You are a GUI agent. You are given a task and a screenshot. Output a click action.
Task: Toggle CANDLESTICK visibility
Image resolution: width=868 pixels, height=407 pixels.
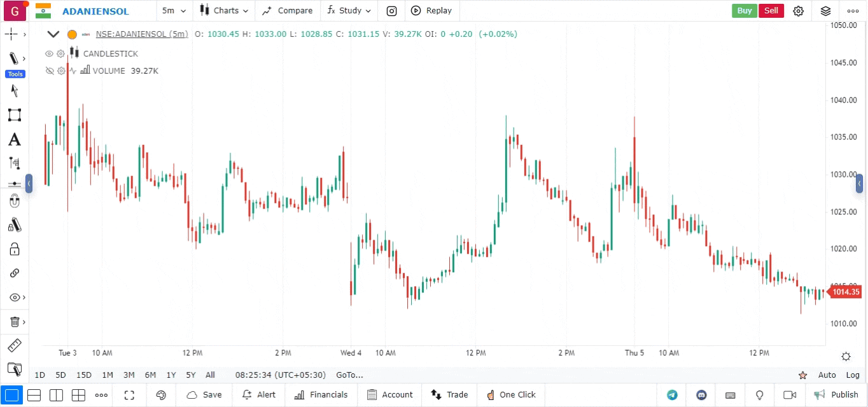49,53
